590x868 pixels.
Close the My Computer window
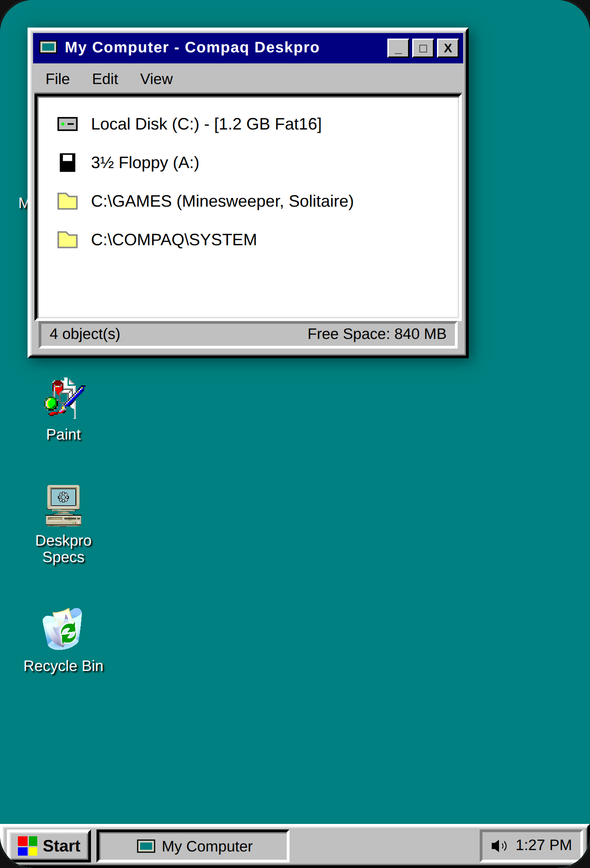click(x=448, y=48)
